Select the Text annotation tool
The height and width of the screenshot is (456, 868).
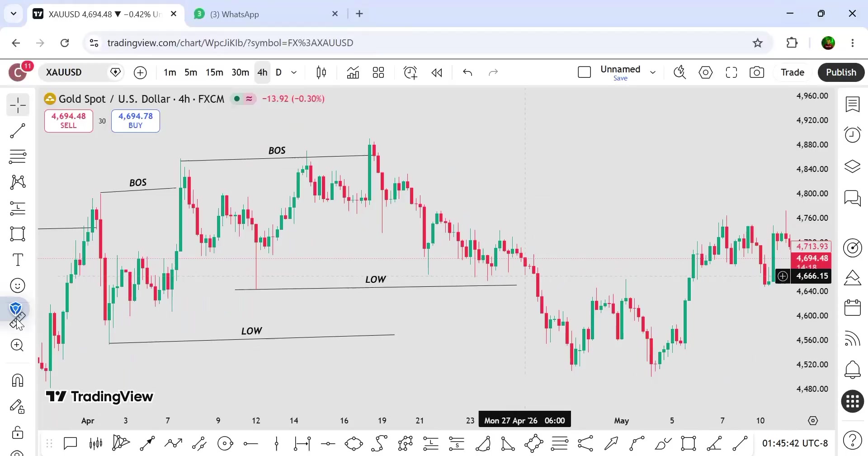coord(18,260)
